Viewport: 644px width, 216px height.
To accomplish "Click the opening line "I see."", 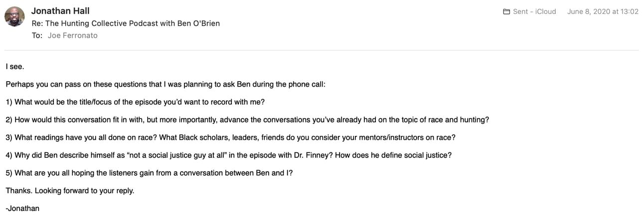I will [15, 66].
